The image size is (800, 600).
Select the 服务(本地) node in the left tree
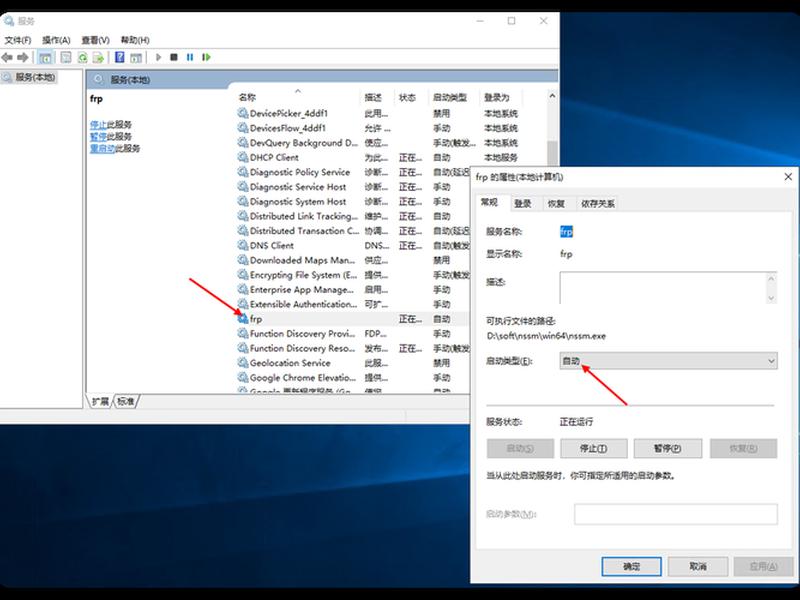29,78
